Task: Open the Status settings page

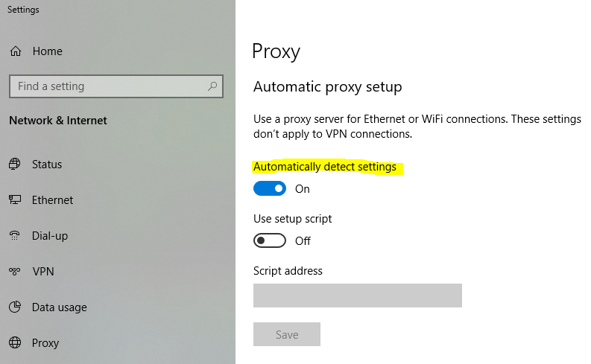Action: click(47, 165)
